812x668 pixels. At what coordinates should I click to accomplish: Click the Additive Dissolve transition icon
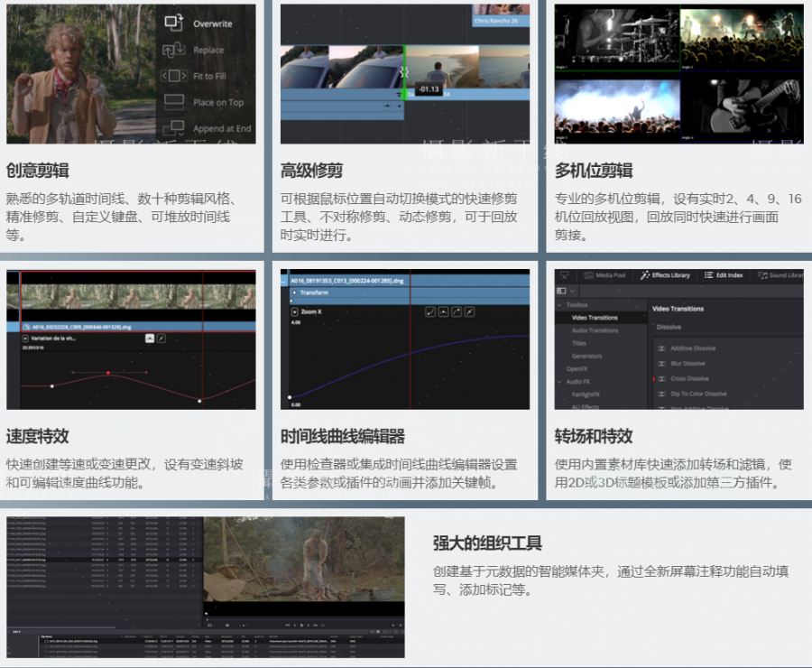pyautogui.click(x=662, y=348)
